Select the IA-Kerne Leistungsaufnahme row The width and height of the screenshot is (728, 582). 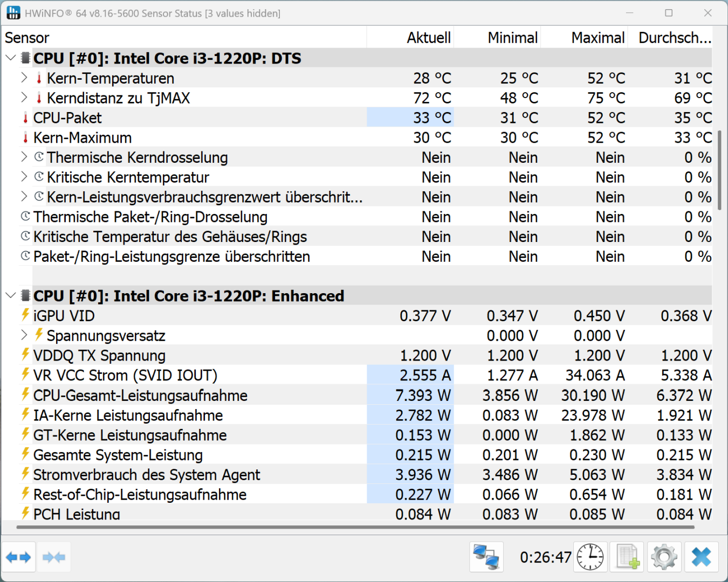coord(366,415)
